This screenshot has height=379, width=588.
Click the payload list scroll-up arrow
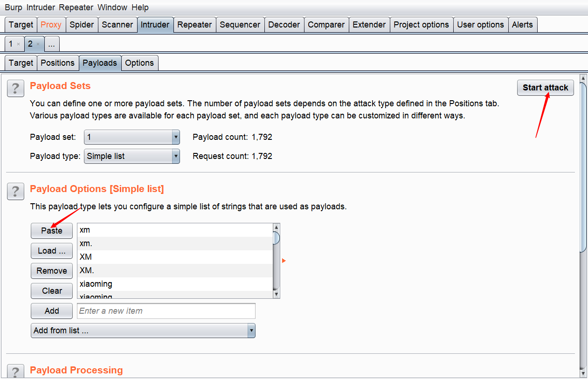tap(276, 227)
